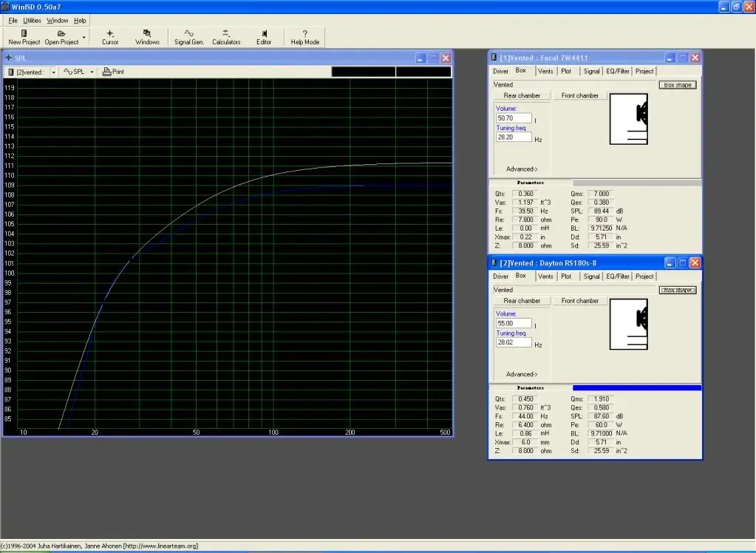Switch to Driver tab in Focal 7W4411 window

coord(500,71)
